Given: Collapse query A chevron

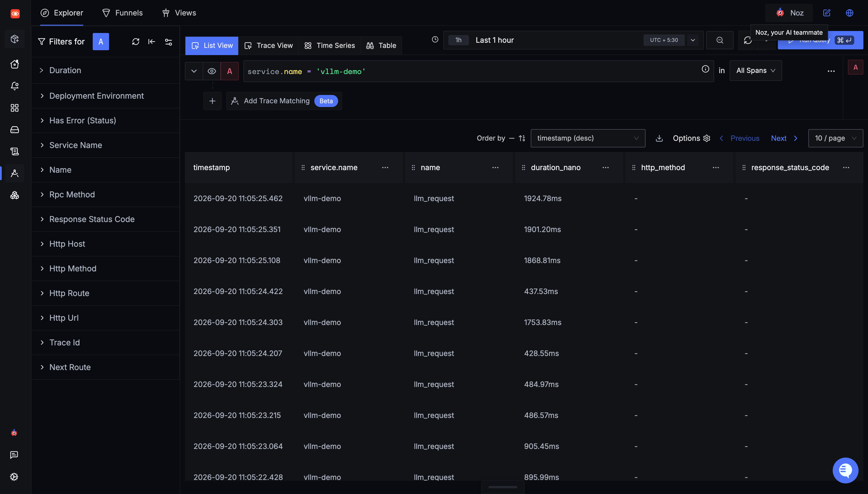Looking at the screenshot, I should (x=194, y=71).
